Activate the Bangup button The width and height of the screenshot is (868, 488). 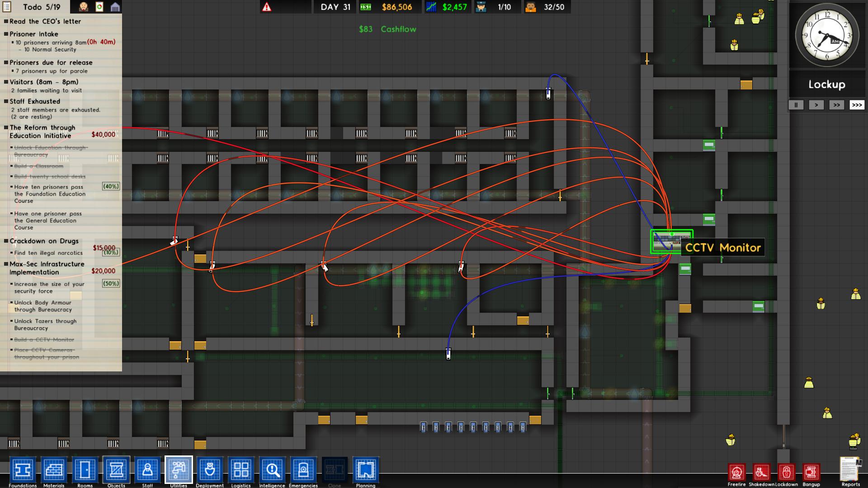pyautogui.click(x=811, y=473)
